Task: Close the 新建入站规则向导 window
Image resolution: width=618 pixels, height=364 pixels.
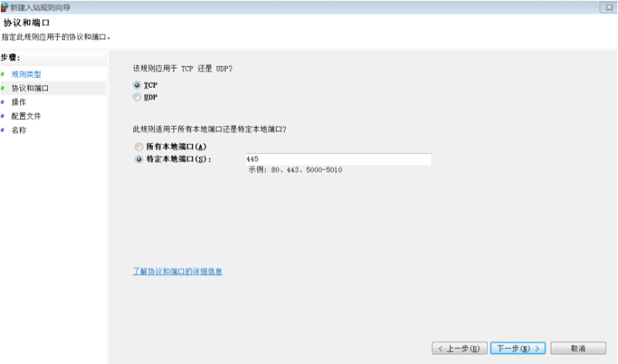Action: pos(609,6)
